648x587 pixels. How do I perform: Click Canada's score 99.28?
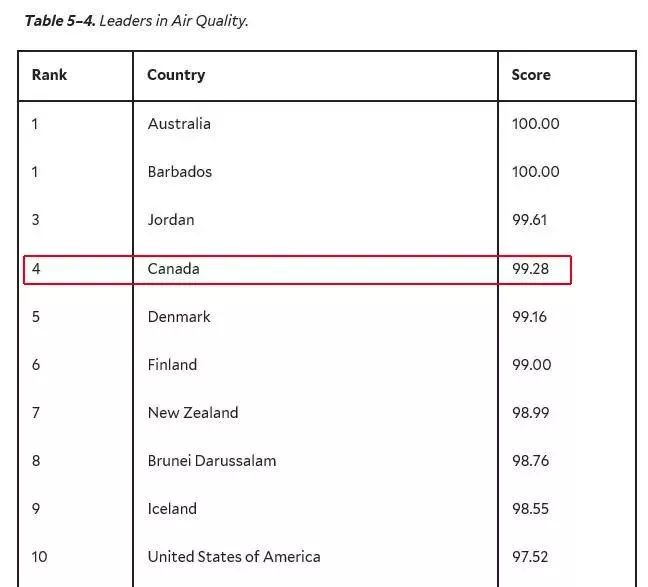[x=531, y=269]
